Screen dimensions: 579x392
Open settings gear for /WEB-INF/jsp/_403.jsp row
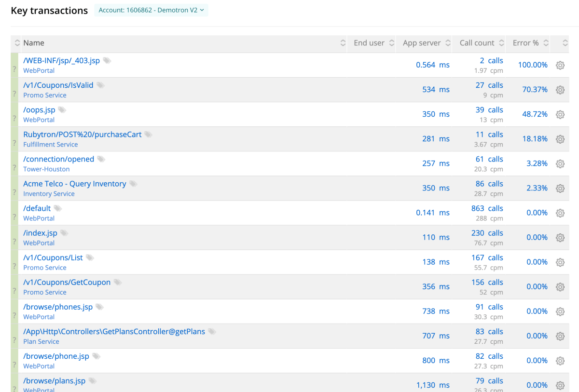coord(560,65)
